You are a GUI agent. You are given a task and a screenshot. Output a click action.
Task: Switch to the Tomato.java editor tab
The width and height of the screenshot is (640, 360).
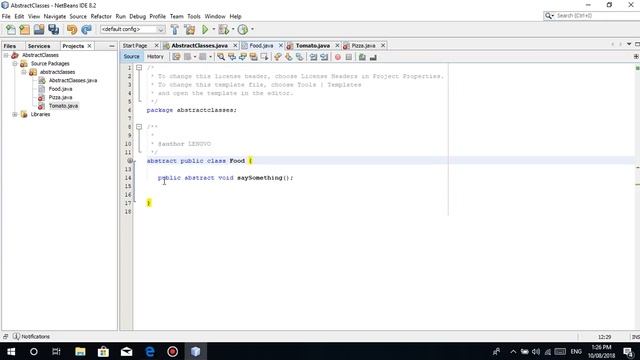(313, 46)
